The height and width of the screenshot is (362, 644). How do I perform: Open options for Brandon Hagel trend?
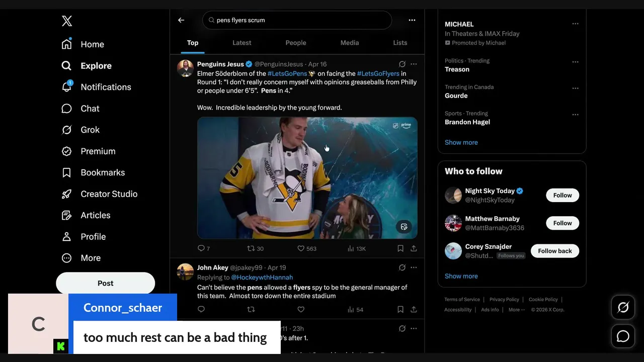(x=576, y=115)
